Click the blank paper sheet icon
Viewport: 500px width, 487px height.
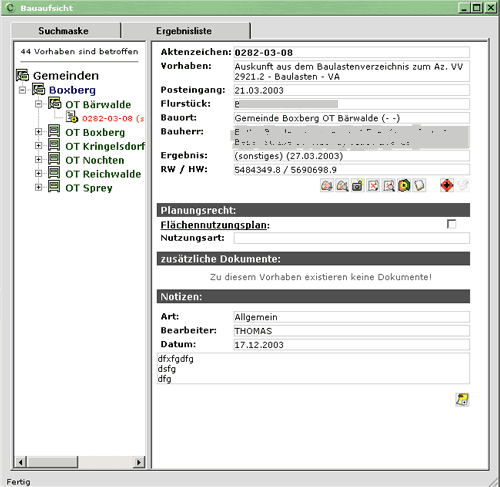tap(419, 185)
